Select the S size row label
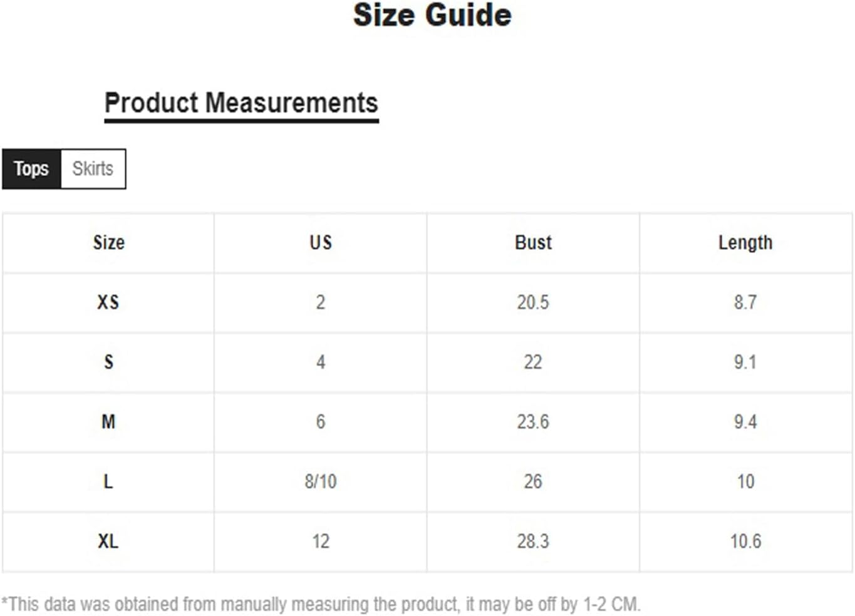Screen dimensions: 855x616 [x=108, y=362]
